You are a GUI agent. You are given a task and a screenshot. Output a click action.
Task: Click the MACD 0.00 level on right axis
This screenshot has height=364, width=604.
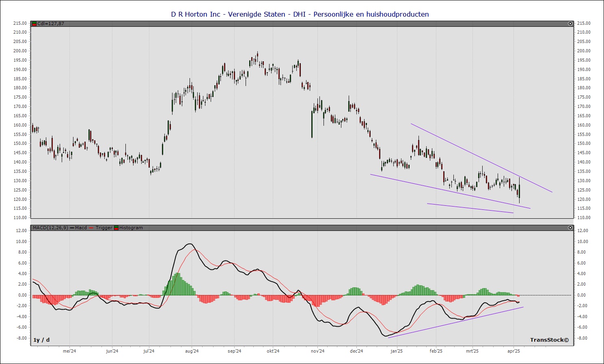(x=582, y=295)
